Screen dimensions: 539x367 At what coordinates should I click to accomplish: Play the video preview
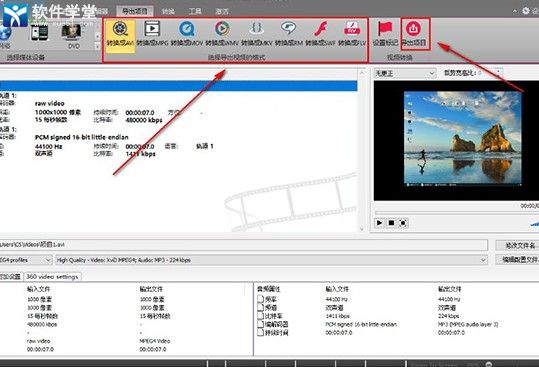click(380, 223)
